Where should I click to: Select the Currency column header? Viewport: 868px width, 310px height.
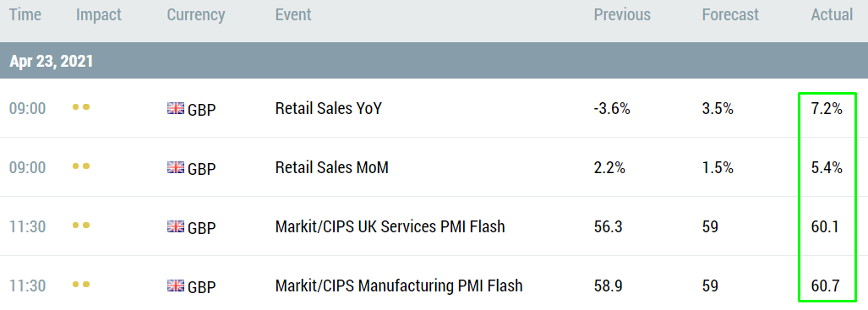(196, 15)
